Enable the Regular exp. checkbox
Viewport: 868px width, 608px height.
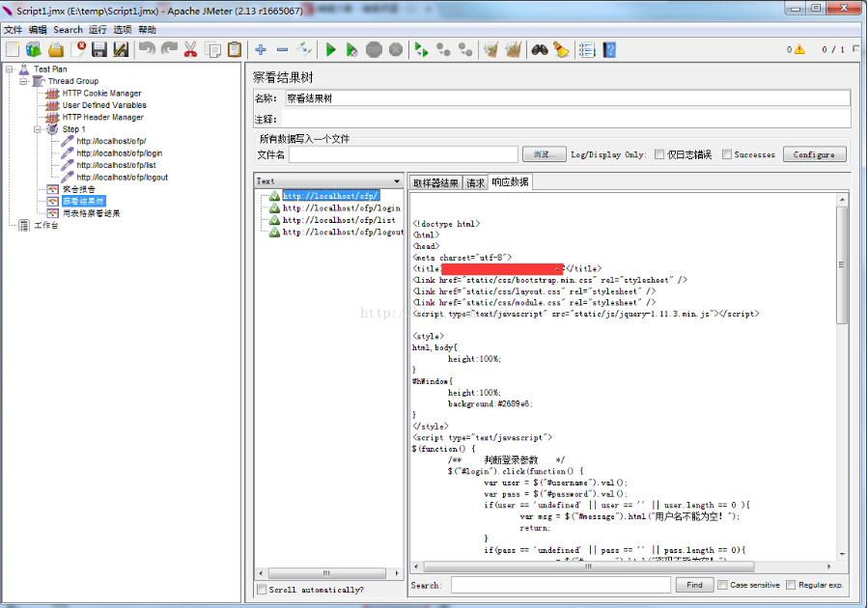coord(791,585)
